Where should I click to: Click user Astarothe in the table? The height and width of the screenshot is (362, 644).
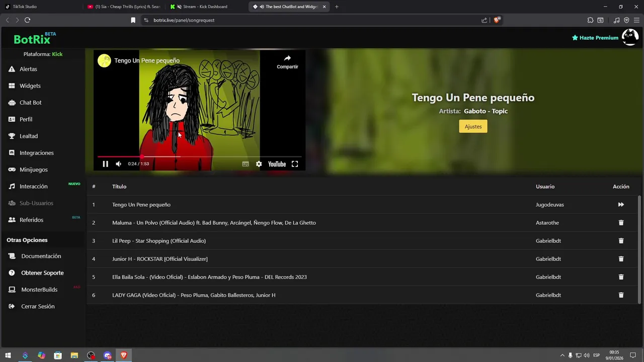point(547,223)
